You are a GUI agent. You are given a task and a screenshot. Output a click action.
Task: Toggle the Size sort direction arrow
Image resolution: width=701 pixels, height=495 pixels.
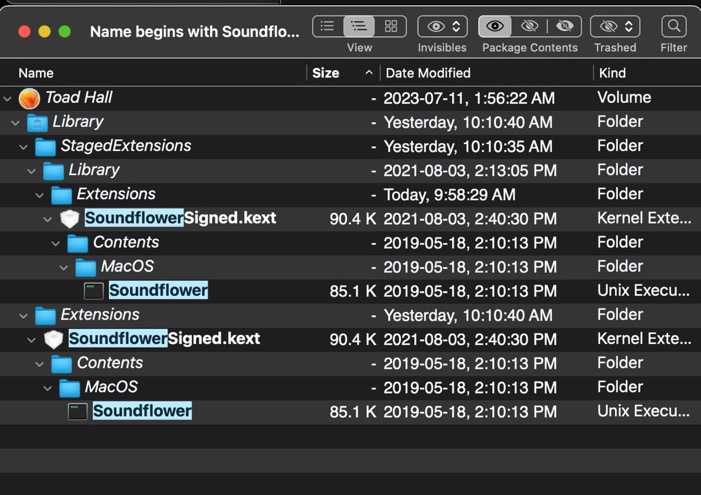click(x=369, y=72)
